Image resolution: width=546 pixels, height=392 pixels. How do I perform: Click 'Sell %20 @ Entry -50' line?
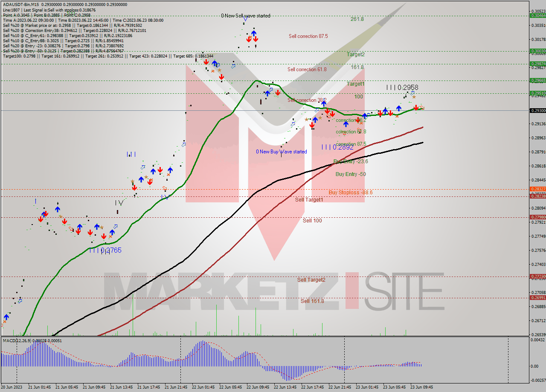(x=63, y=51)
